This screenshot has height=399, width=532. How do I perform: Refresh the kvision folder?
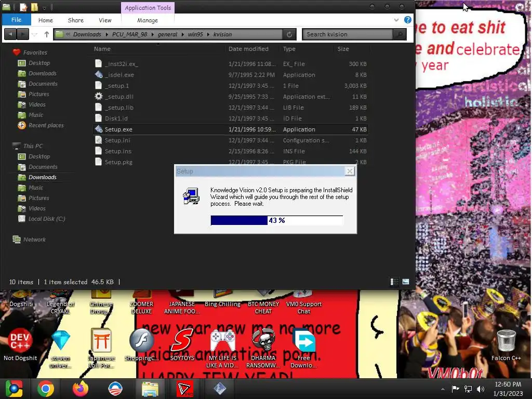pos(289,34)
